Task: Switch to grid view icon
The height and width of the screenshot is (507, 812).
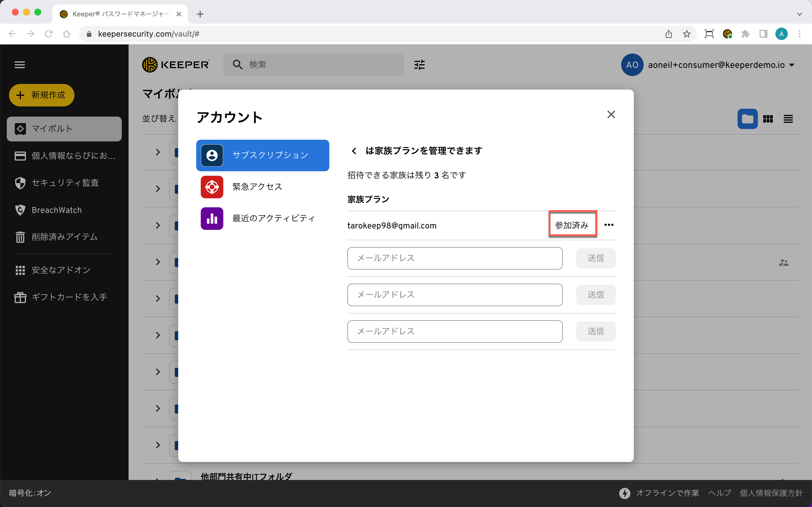Action: [768, 119]
